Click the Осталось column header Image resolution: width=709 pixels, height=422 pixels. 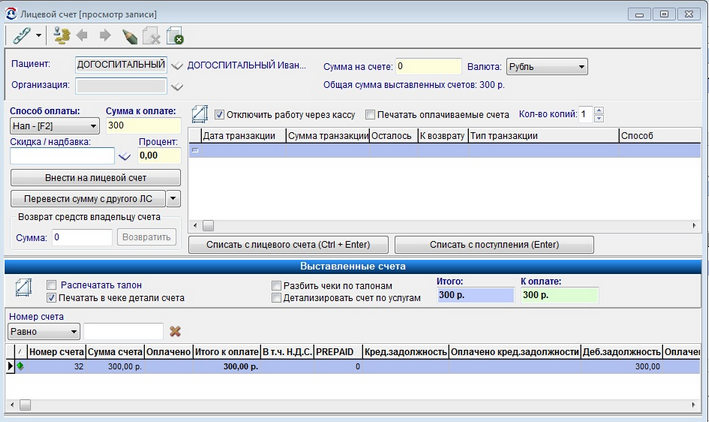coord(393,136)
